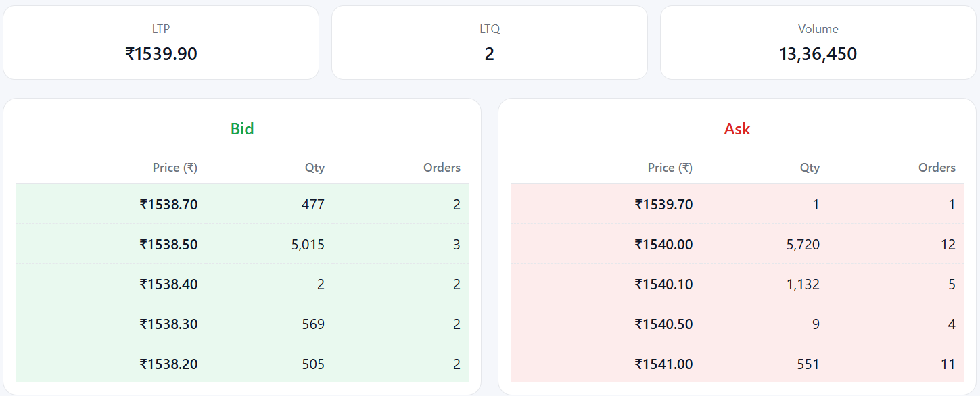This screenshot has height=396, width=980.
Task: Sort by the Qty column in Ask table
Action: pos(810,167)
